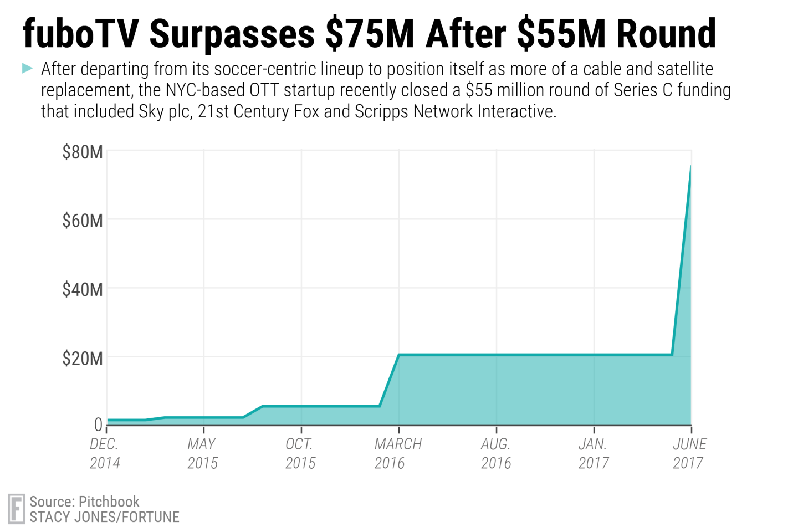Click the STACY JONES/FORTUNE byline
This screenshot has width=798, height=532.
(104, 518)
